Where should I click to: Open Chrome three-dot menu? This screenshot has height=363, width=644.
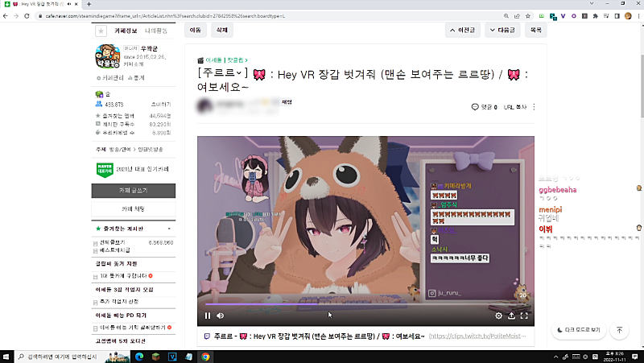coord(638,16)
